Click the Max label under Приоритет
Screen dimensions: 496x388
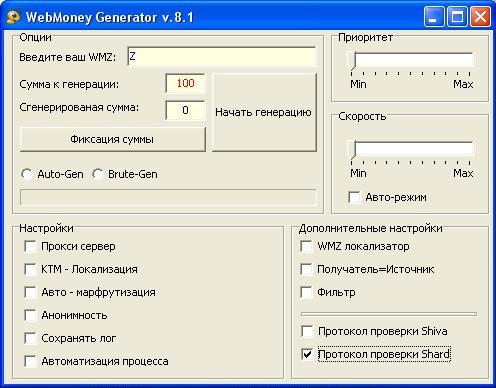coord(463,84)
